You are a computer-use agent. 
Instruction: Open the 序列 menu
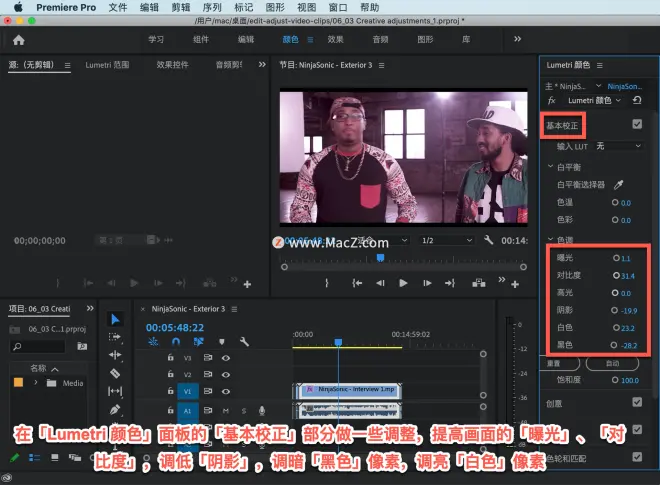coord(212,7)
